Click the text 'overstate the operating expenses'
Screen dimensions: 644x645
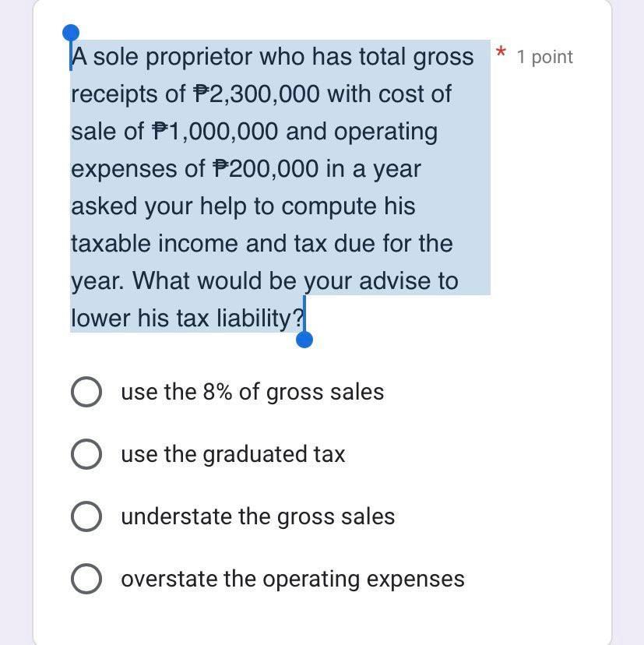(x=293, y=579)
